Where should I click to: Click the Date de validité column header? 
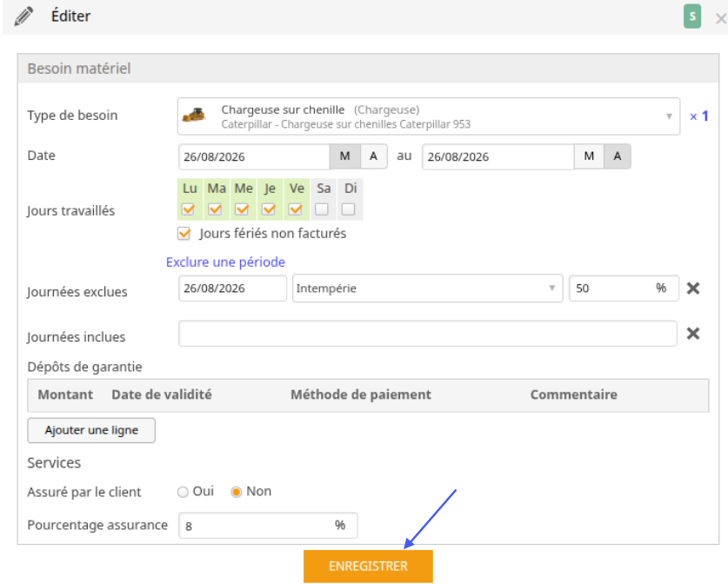pos(162,395)
